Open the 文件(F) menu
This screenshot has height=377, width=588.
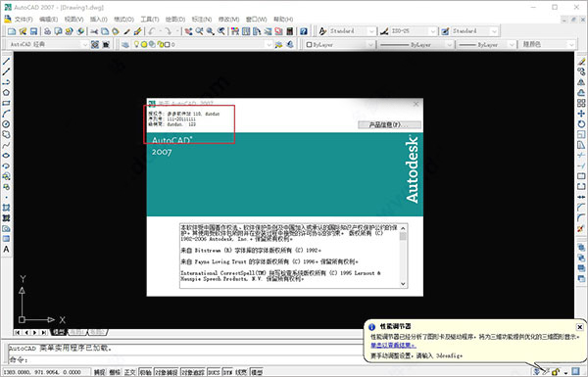[24, 20]
